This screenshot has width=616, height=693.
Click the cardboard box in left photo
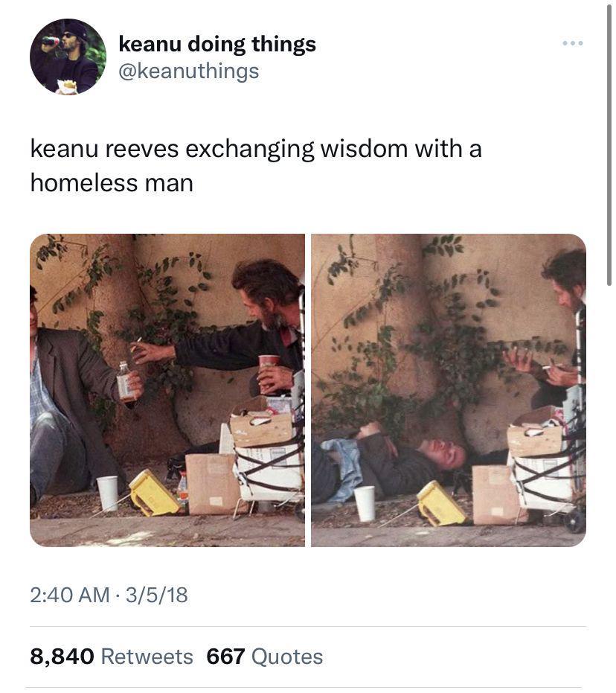pyautogui.click(x=211, y=484)
